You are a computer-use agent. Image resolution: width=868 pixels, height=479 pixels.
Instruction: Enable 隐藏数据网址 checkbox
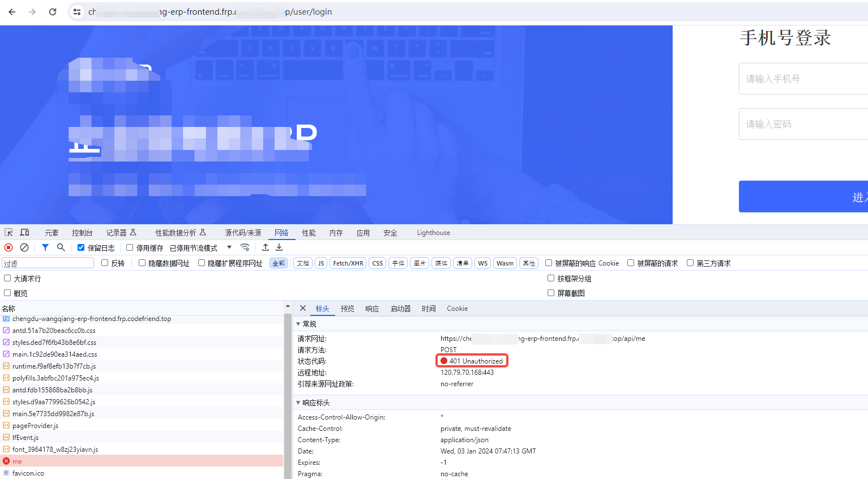pos(142,263)
